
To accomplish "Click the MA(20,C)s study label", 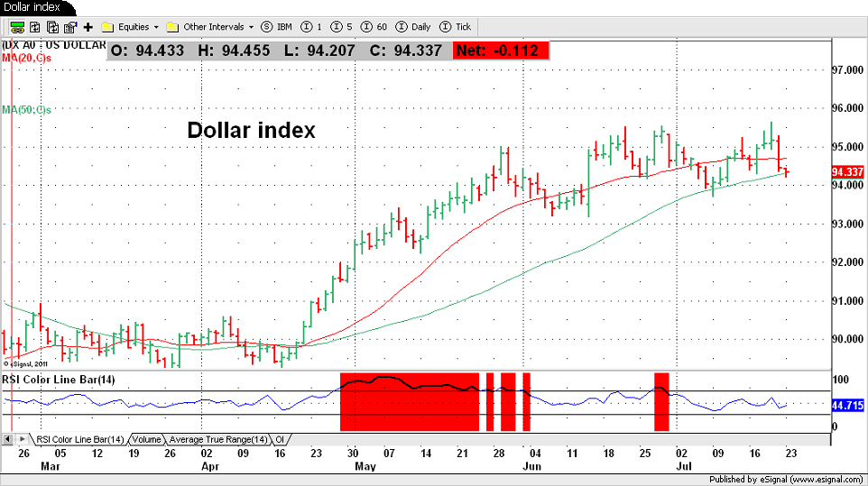I will pyautogui.click(x=26, y=58).
